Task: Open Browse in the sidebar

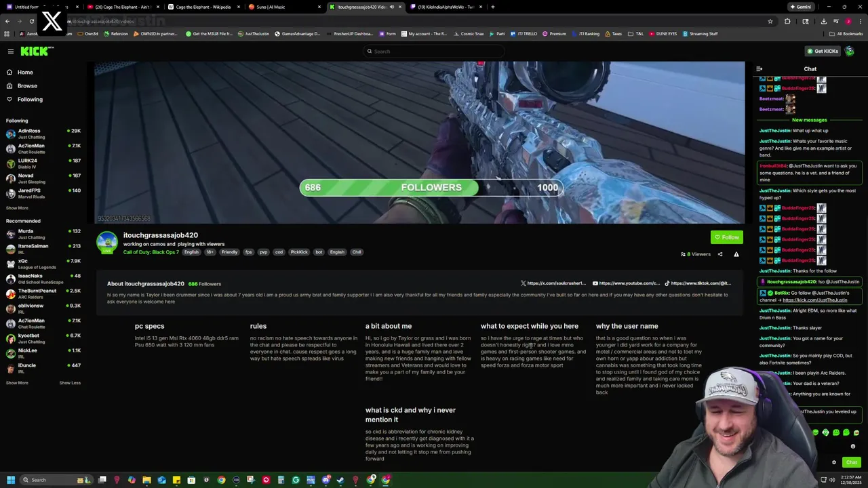Action: [x=27, y=85]
